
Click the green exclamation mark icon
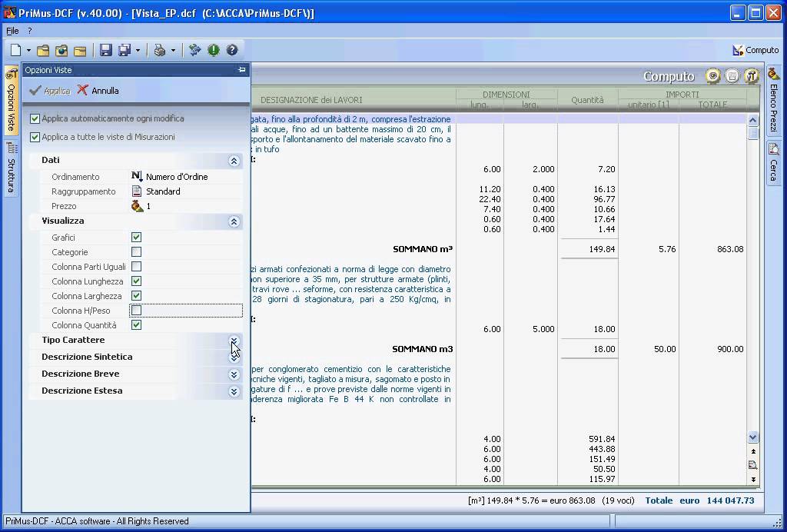(x=214, y=50)
